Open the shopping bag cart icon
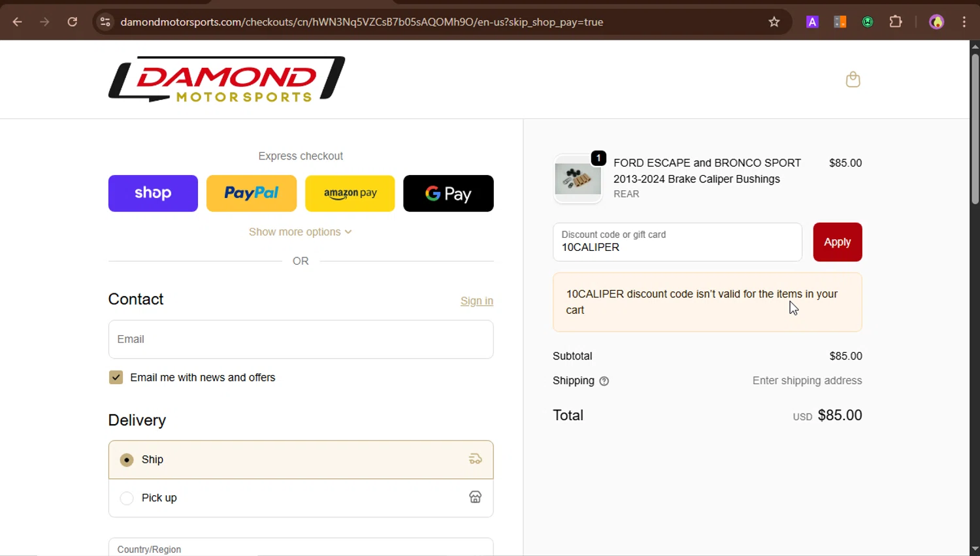The width and height of the screenshot is (980, 556). coord(853,79)
